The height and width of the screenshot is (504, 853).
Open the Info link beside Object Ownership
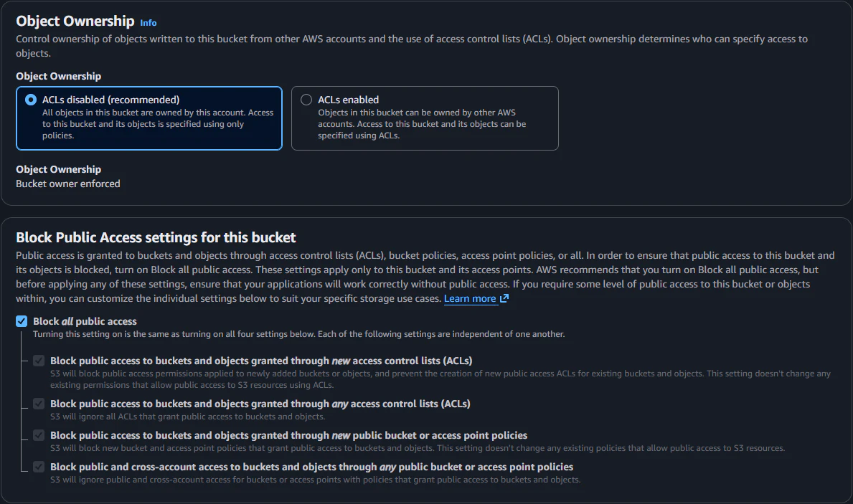(x=148, y=23)
